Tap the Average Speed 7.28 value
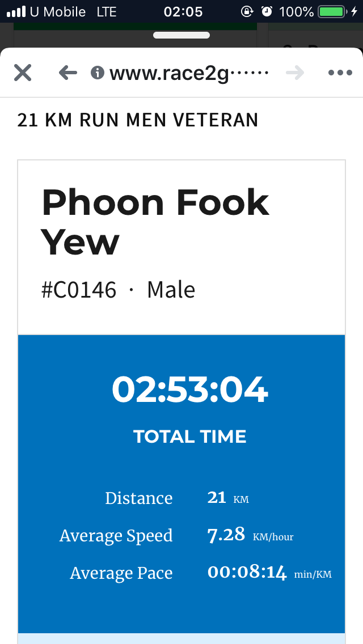 pyautogui.click(x=226, y=535)
